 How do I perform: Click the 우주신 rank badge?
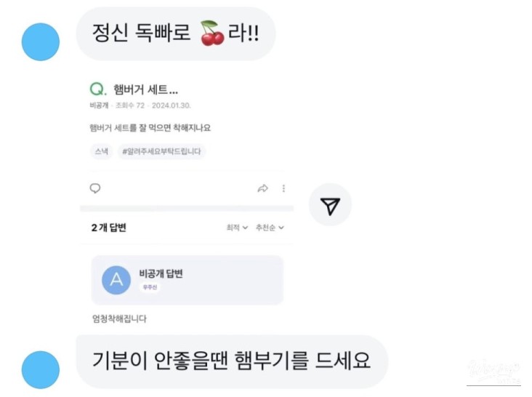(150, 287)
